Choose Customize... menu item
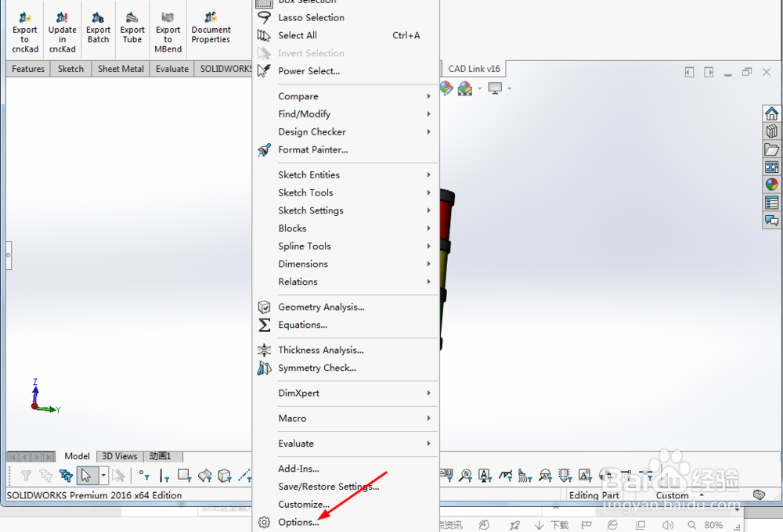Viewport: 783px width, 532px height. click(345, 504)
